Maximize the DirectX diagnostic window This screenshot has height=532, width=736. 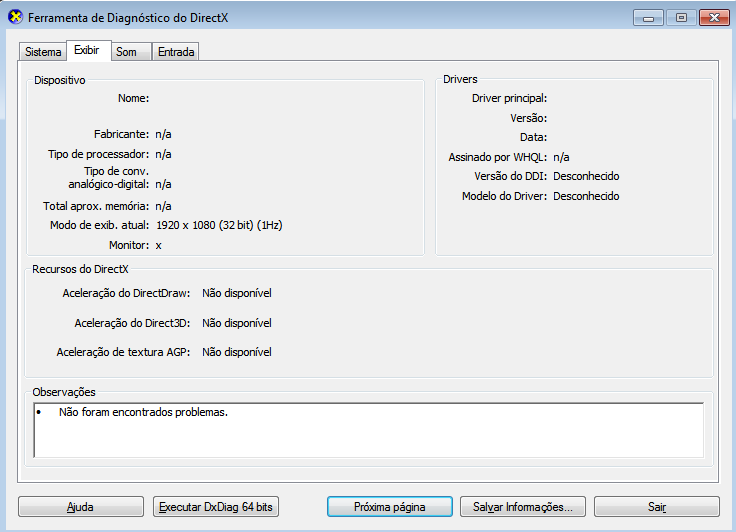681,18
